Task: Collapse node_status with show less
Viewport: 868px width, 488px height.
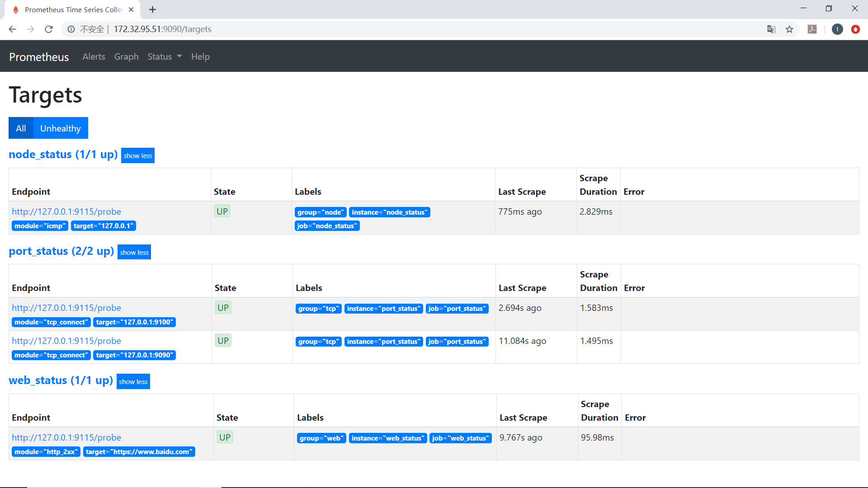Action: click(138, 156)
